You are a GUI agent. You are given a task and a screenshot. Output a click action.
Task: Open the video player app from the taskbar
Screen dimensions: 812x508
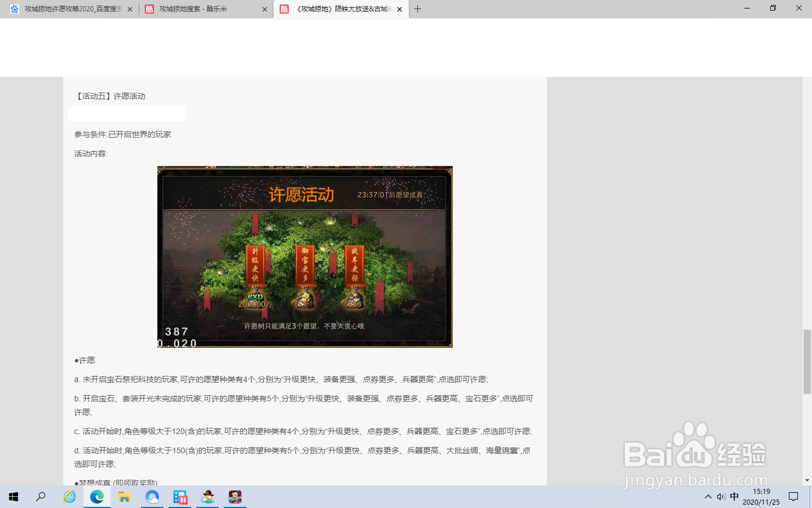pos(179,497)
